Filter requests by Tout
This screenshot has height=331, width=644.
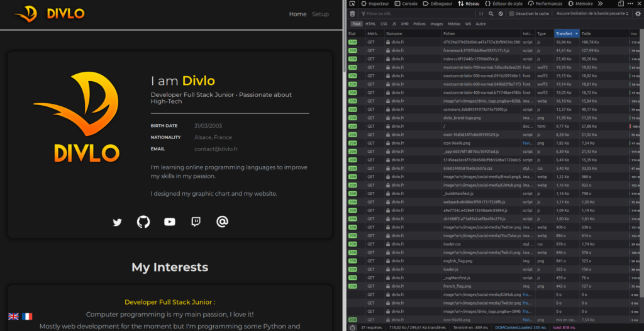pos(356,24)
